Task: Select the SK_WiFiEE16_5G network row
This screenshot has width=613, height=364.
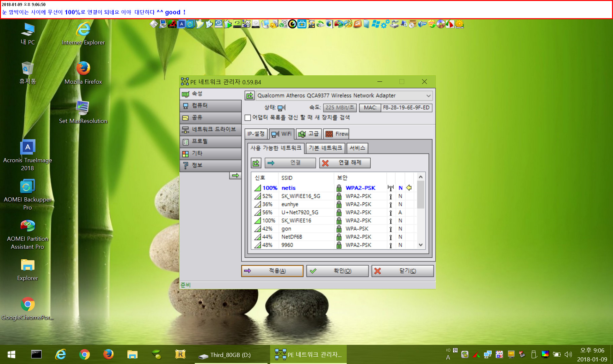Action: [x=334, y=196]
